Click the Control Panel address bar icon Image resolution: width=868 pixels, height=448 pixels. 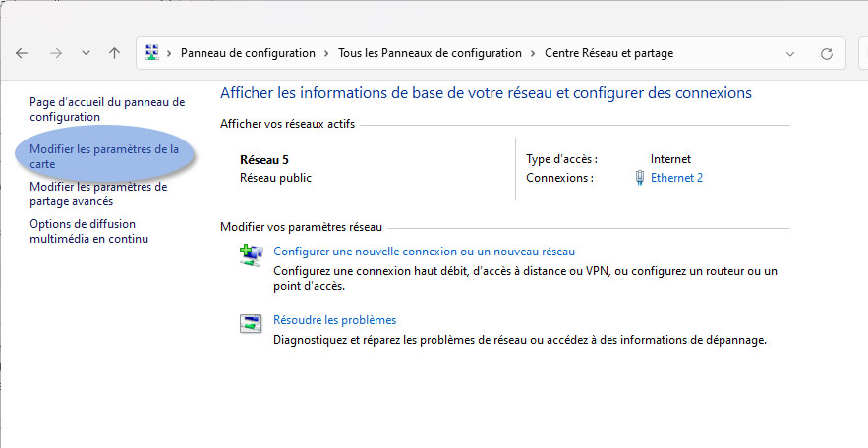[151, 52]
